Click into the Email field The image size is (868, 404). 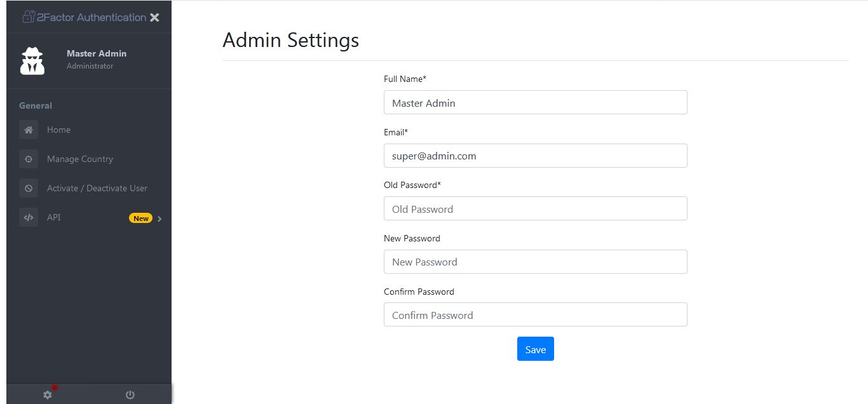(x=535, y=156)
